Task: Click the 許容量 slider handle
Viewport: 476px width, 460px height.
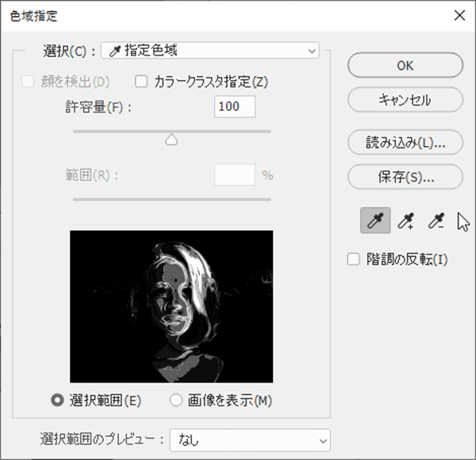Action: 171,140
